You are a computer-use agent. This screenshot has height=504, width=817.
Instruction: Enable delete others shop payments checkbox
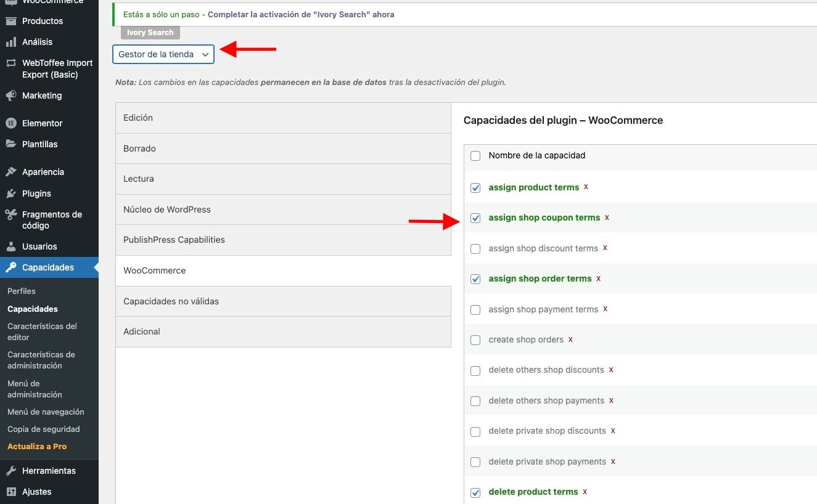475,401
